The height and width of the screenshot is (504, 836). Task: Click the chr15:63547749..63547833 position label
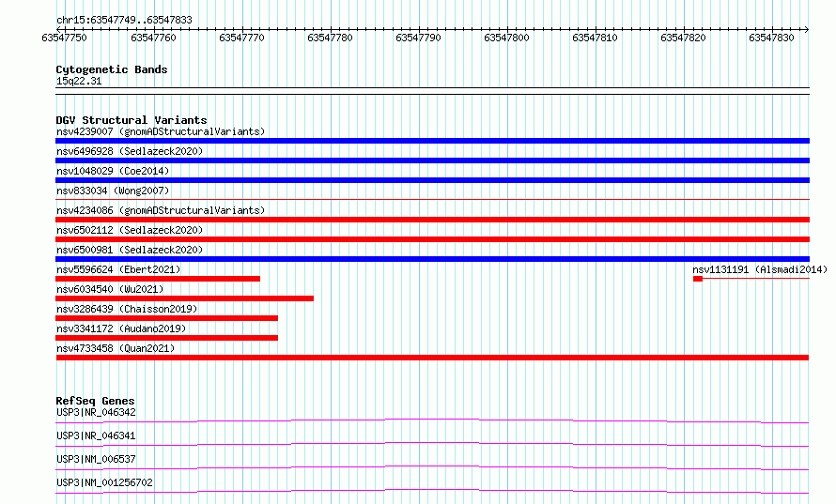pos(124,21)
